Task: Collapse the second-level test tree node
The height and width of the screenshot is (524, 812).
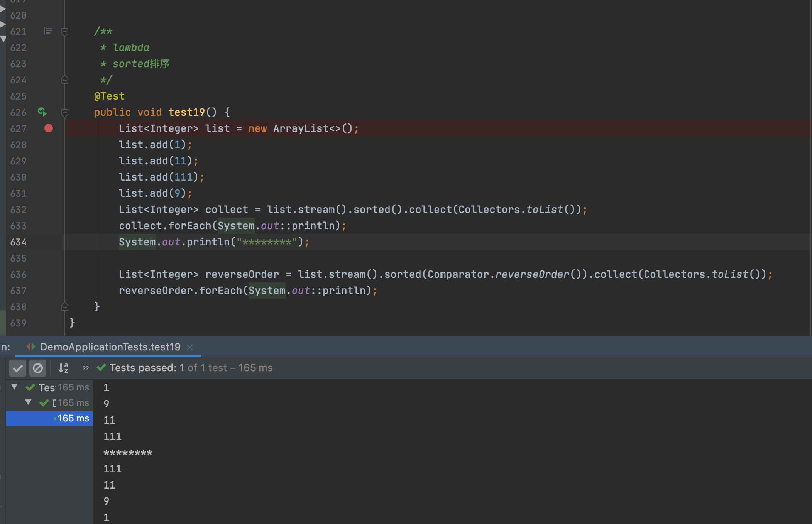Action: coord(28,402)
